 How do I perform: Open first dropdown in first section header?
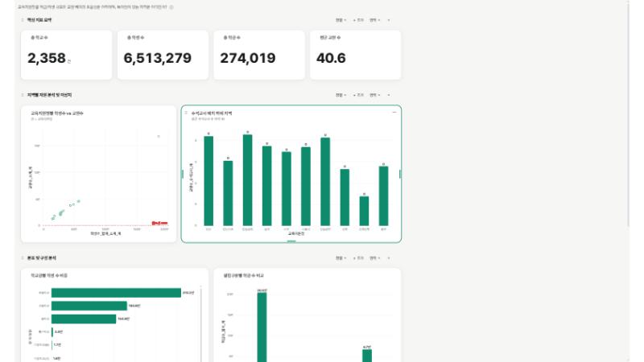click(341, 19)
